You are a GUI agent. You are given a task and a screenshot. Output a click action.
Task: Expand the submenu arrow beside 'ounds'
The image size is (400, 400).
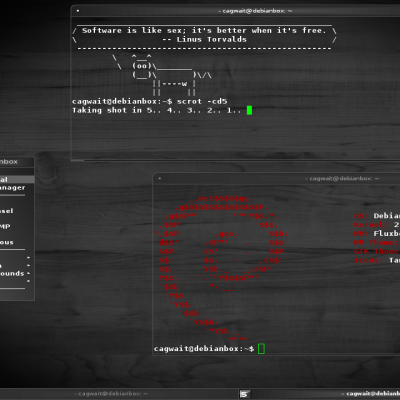28,273
